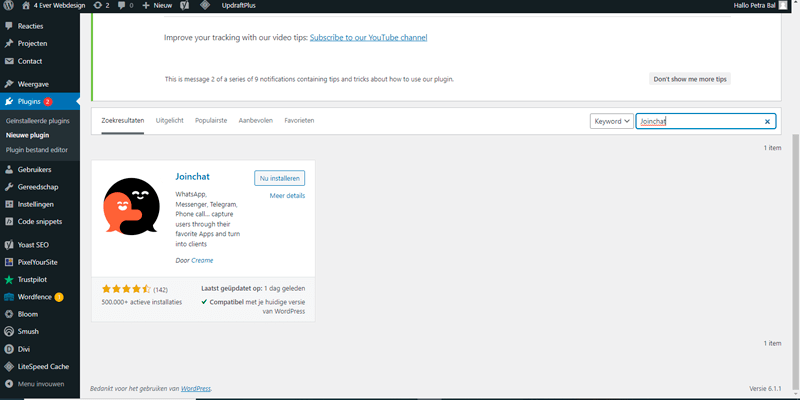The image size is (800, 400).
Task: Clear the Joinchat search field
Action: (x=767, y=121)
